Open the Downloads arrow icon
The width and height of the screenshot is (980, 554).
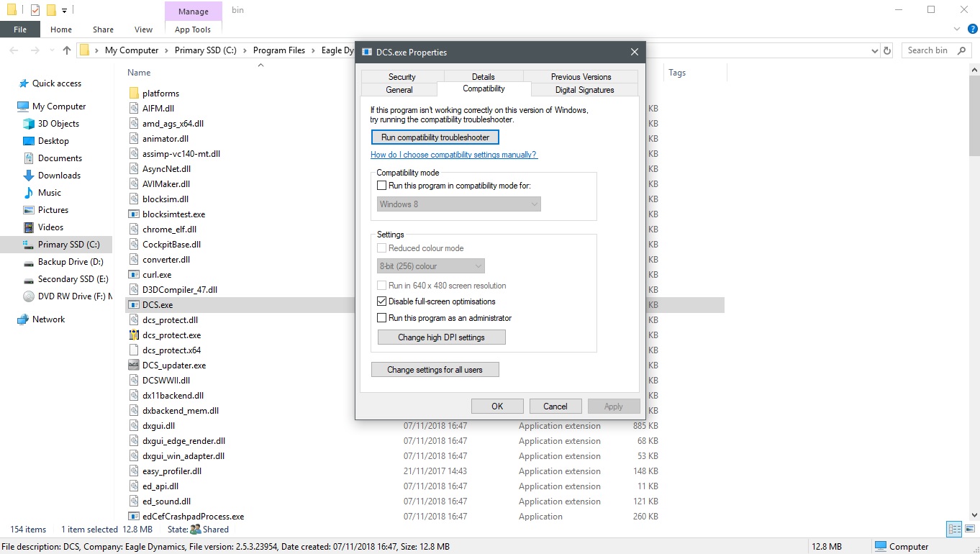[x=29, y=176]
